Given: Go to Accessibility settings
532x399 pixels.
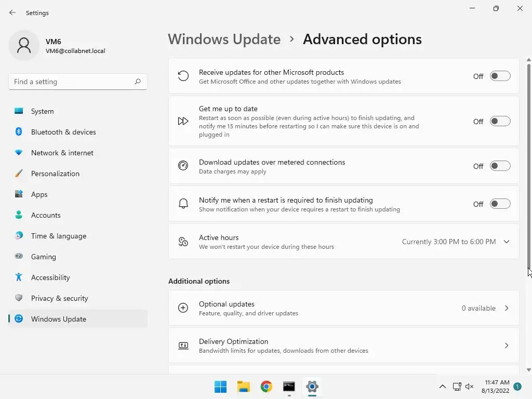Looking at the screenshot, I should pos(78,277).
